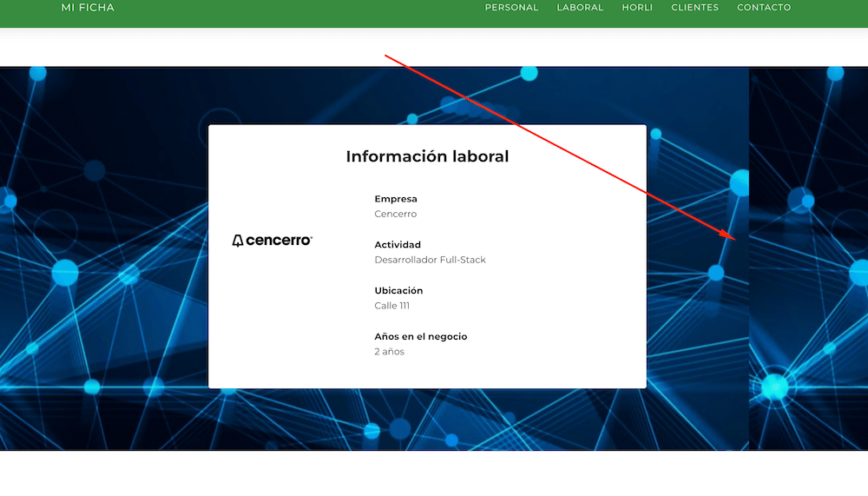Click the large glowing node at bottom right
868x496 pixels.
tap(774, 387)
